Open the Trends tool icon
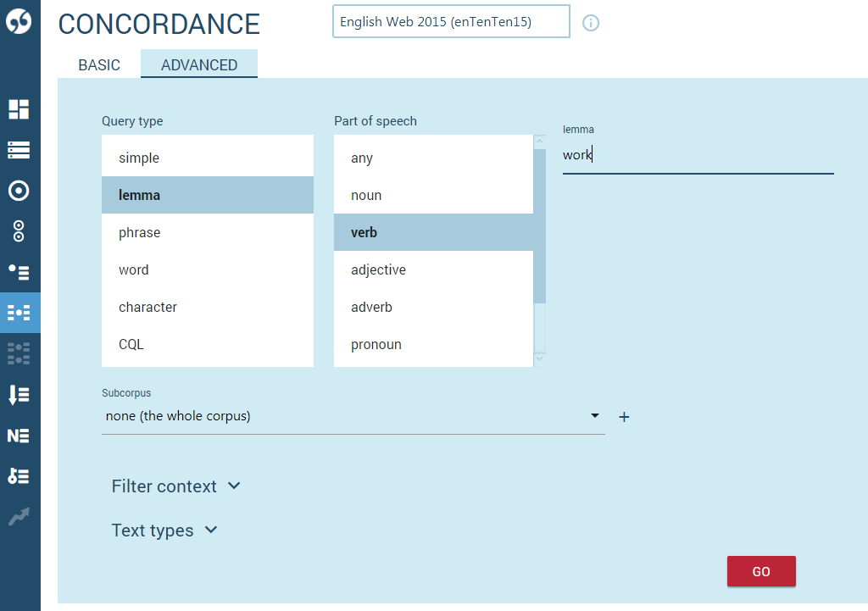Screen dimensions: 868x611 (x=19, y=516)
